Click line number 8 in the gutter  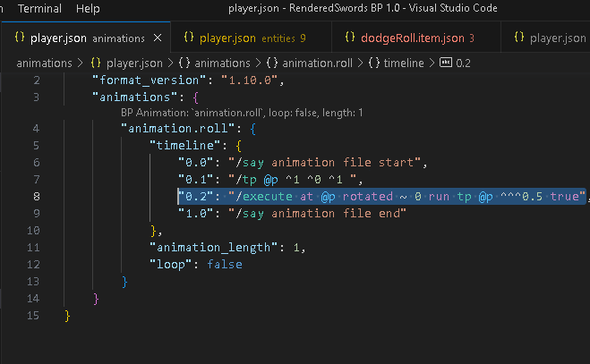coord(36,197)
